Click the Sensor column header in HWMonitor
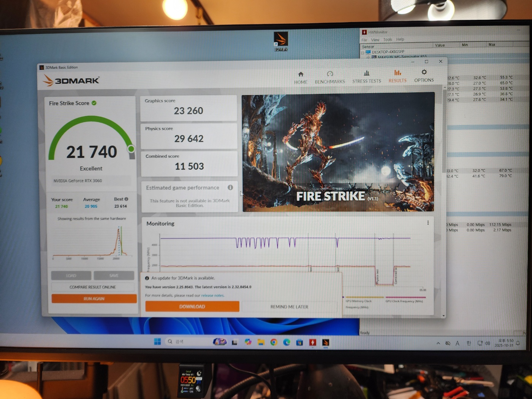 click(x=396, y=46)
